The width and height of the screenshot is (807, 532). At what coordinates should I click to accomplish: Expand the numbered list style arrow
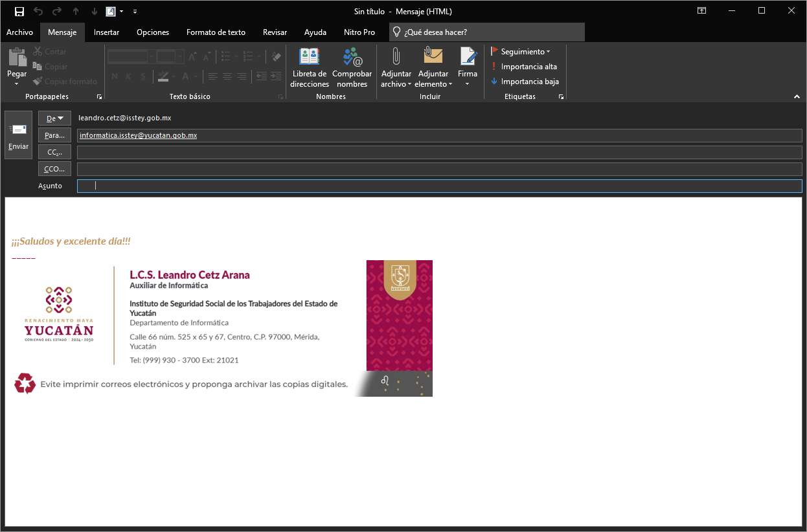tap(259, 57)
